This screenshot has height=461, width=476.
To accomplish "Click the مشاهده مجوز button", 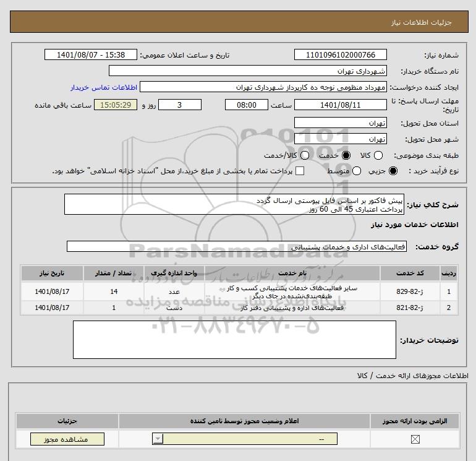I will (x=67, y=439).
